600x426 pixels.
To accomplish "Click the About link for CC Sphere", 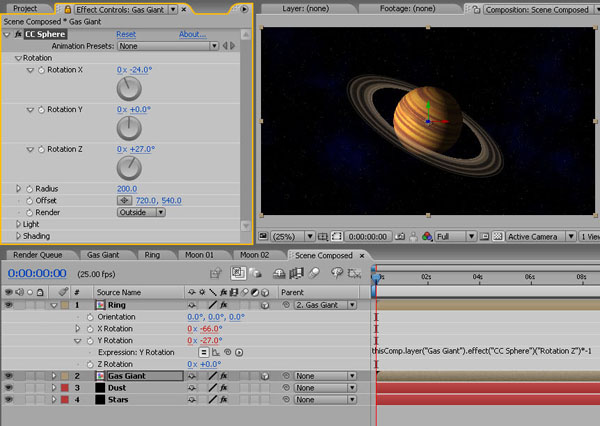I will [x=192, y=34].
